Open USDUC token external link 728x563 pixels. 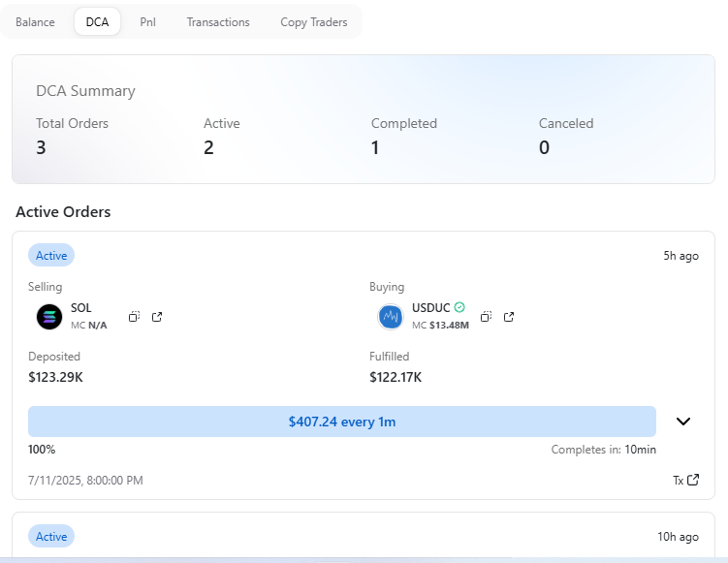(509, 317)
